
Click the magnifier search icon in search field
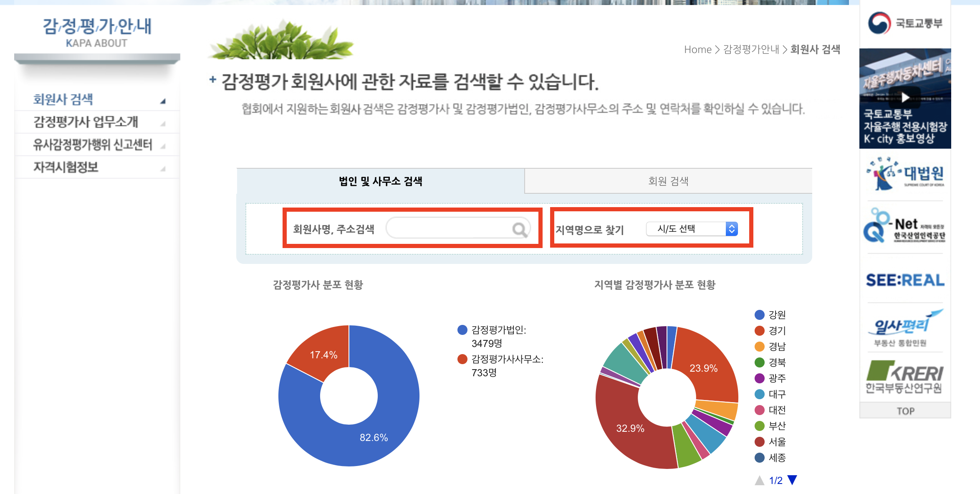[x=519, y=229]
